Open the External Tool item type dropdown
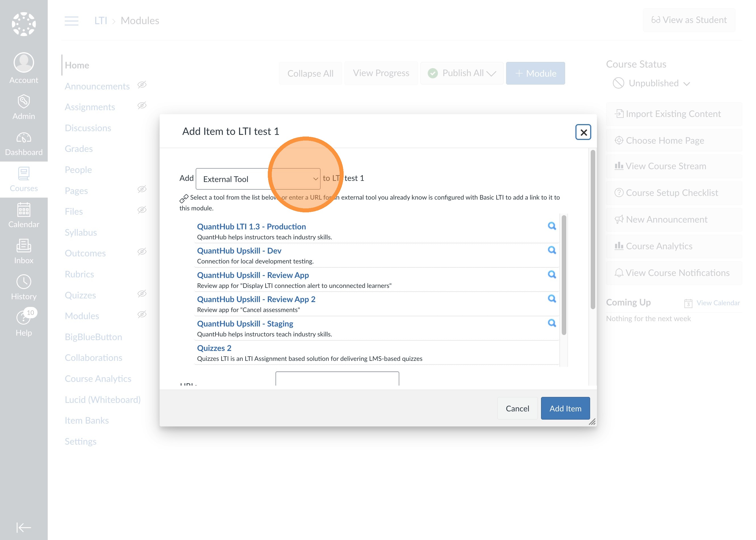This screenshot has height=540, width=756. (258, 179)
